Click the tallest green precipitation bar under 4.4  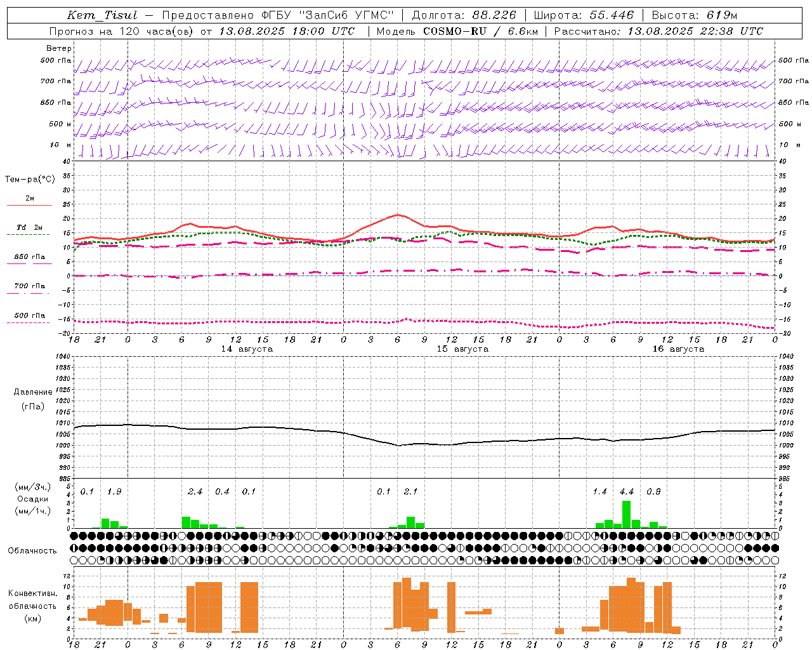pos(626,515)
